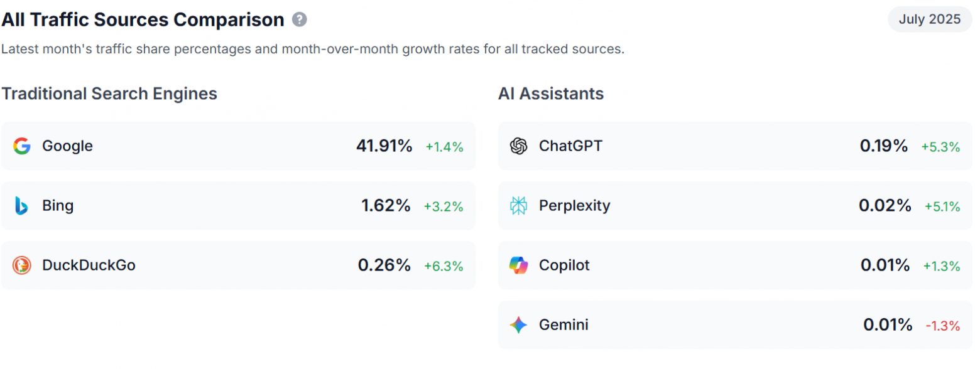Click the ChatGPT 0.19% share value

[883, 146]
